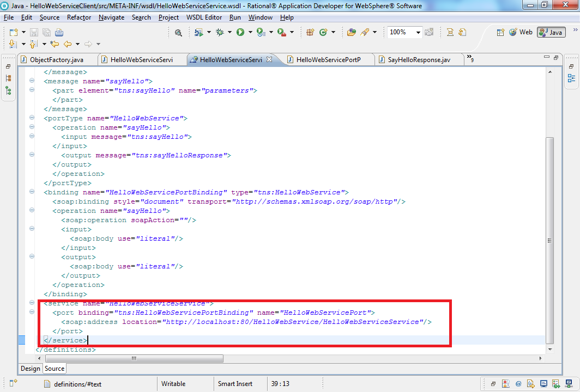The height and width of the screenshot is (392, 580).
Task: Toggle Smart Insert mode in the status bar
Action: (x=235, y=383)
